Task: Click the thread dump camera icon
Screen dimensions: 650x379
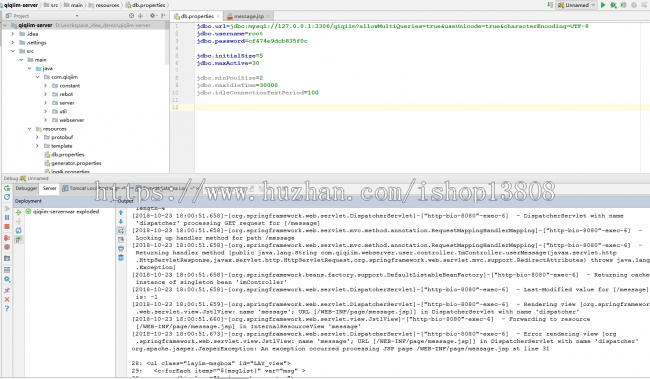Action: [x=7, y=258]
